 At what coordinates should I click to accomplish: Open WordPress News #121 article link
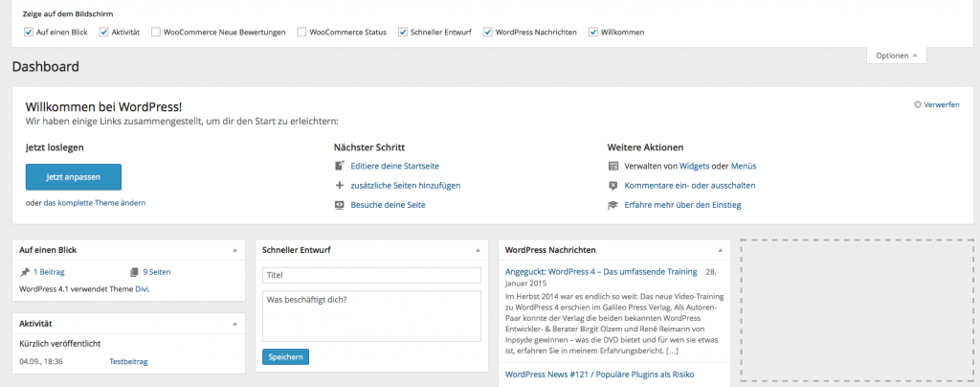599,375
